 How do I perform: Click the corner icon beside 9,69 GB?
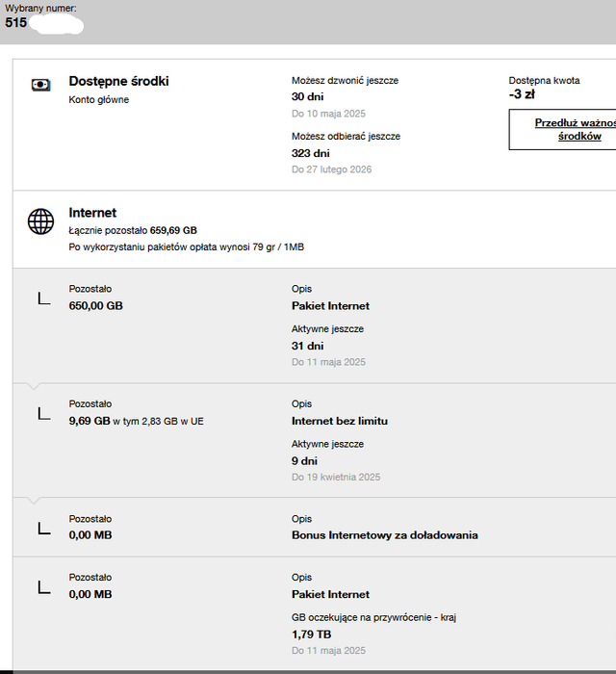[x=43, y=413]
